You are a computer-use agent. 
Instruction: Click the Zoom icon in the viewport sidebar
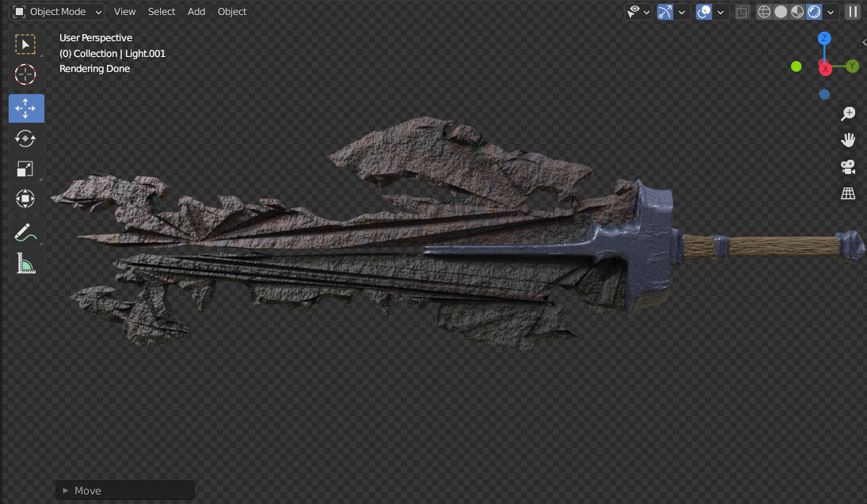(x=847, y=113)
